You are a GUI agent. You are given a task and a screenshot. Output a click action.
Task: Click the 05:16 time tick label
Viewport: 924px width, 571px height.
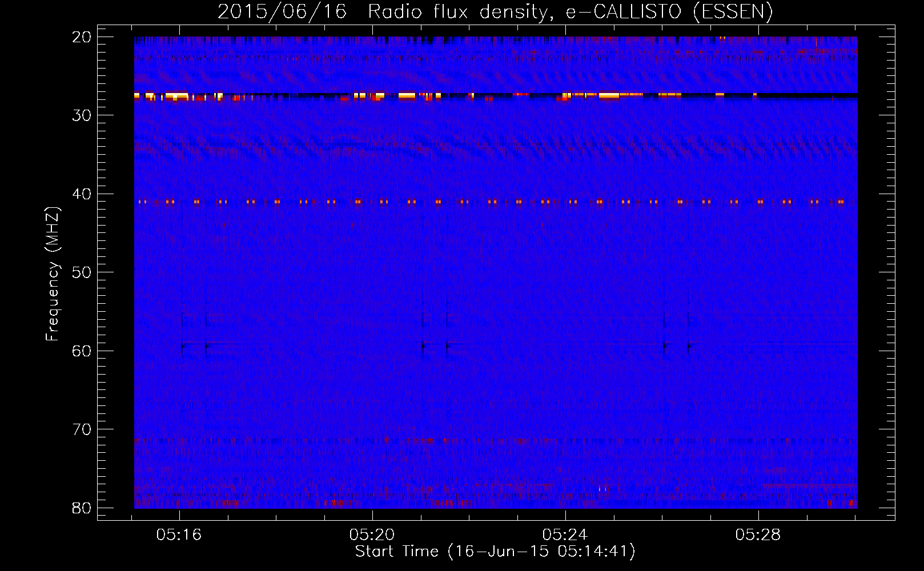(x=179, y=534)
